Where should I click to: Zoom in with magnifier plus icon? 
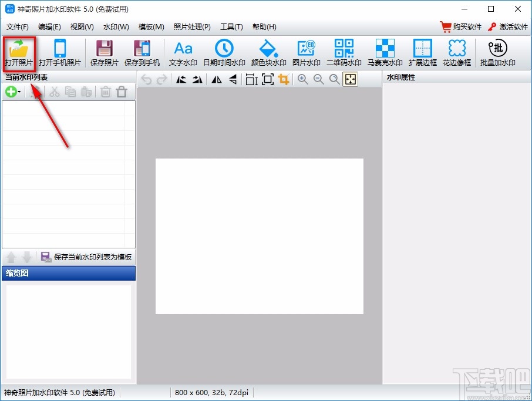[302, 79]
